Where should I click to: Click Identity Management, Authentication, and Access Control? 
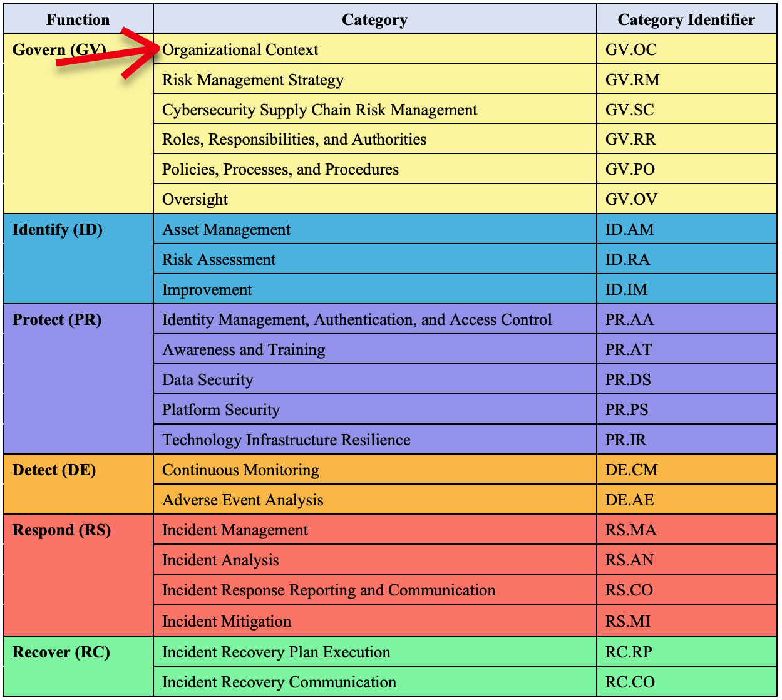point(357,319)
